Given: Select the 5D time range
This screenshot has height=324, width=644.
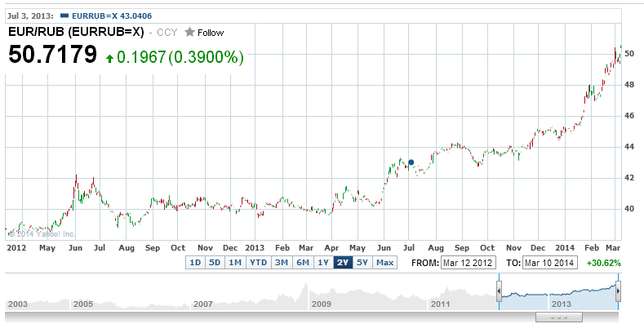Looking at the screenshot, I should pos(215,263).
